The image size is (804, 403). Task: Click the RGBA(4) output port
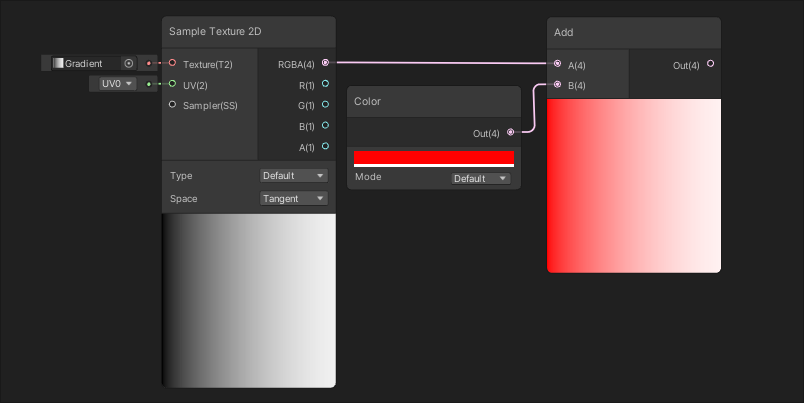(325, 63)
